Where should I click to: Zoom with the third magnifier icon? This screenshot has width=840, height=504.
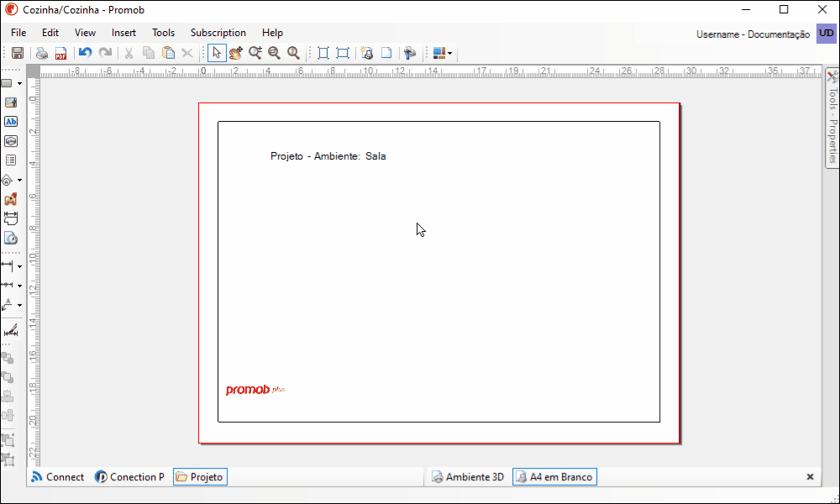coord(293,53)
